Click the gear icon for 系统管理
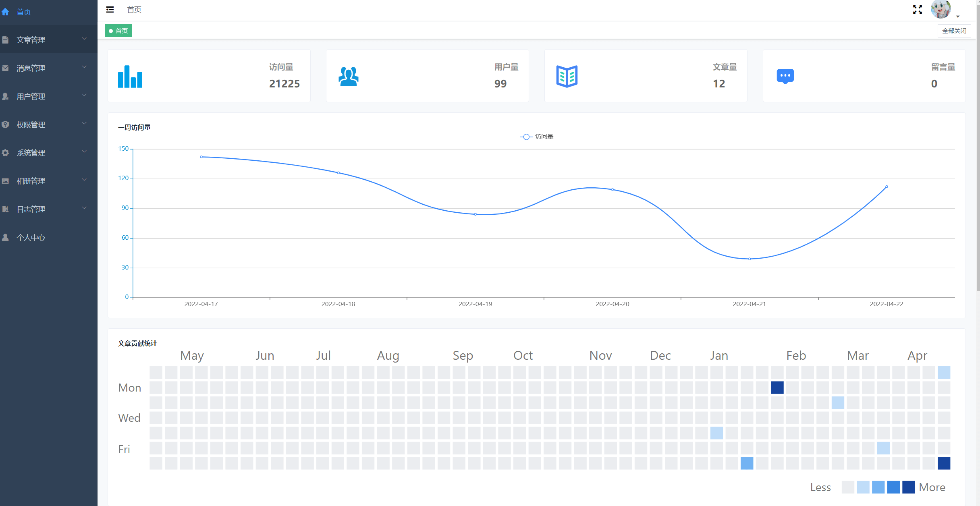This screenshot has height=506, width=980. click(x=6, y=153)
